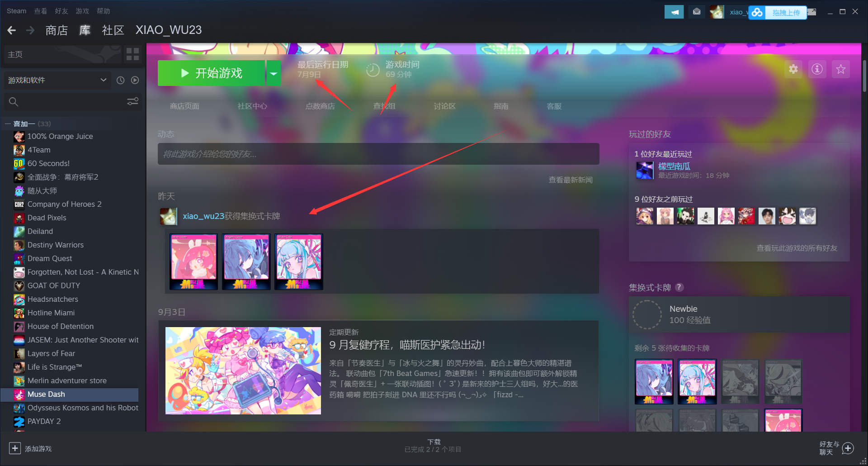Open friends and chat plus icon
868x466 pixels.
point(848,448)
